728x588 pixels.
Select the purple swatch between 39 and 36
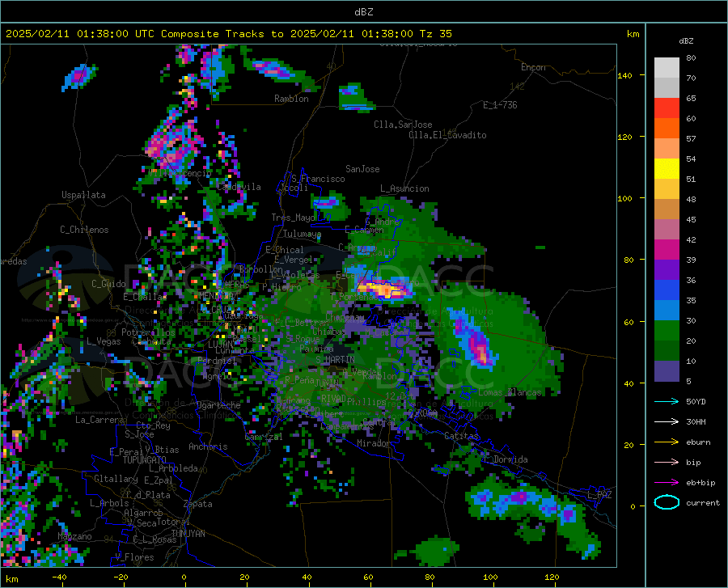[667, 270]
